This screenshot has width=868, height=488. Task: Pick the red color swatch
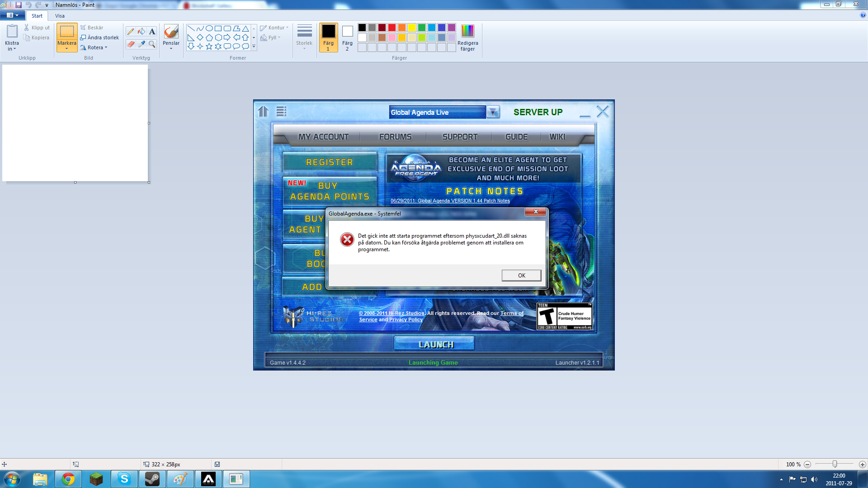(x=392, y=28)
